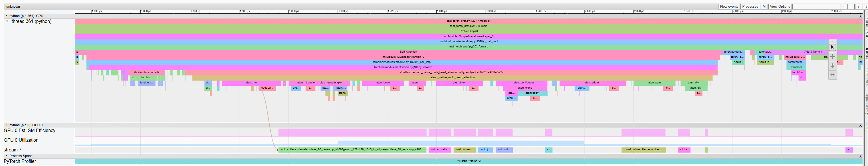Activate the zoom tool in the mouse mode palette
The image size is (868, 166).
pos(832,65)
